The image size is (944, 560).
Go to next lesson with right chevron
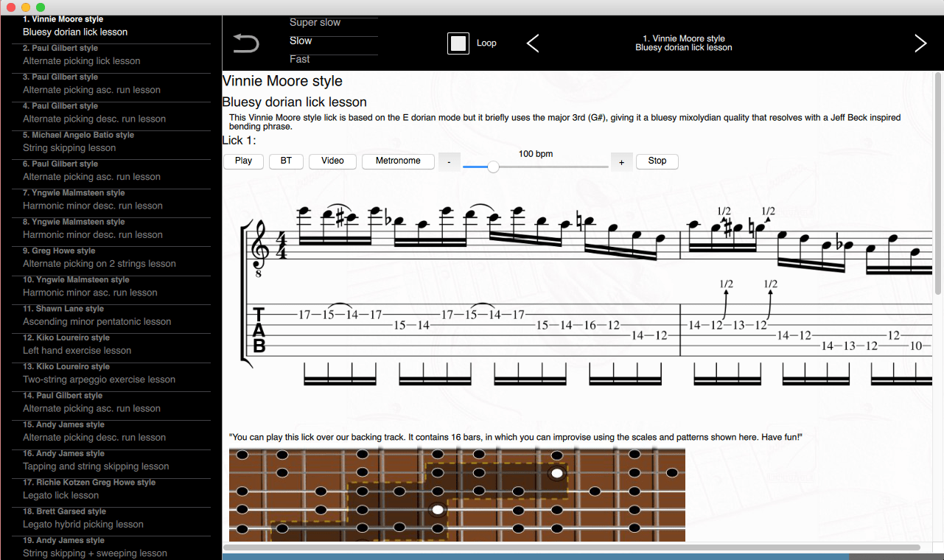(x=920, y=43)
